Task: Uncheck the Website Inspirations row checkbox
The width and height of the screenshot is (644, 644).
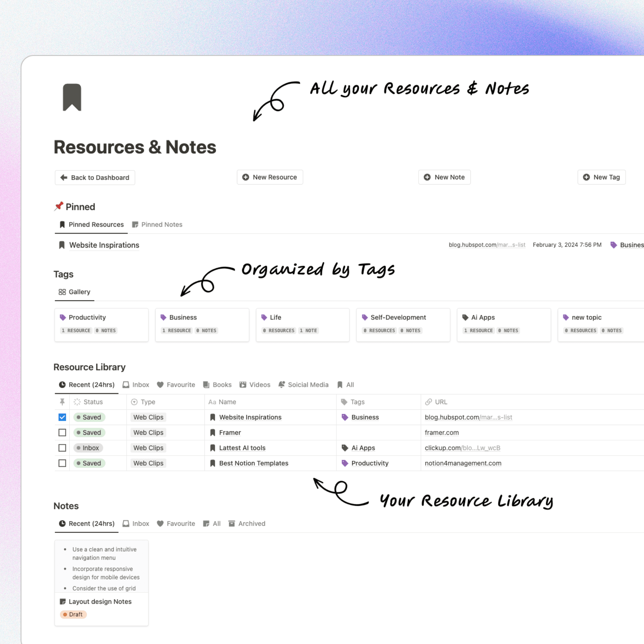Action: 62,417
